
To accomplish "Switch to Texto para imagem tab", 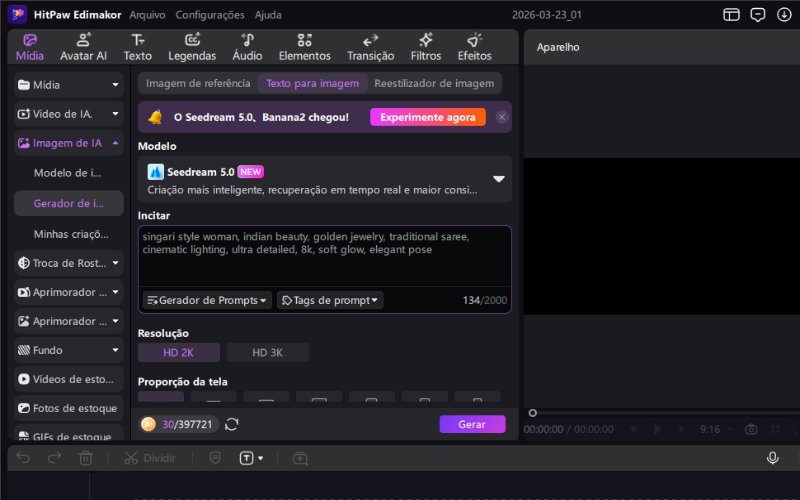I will click(x=312, y=83).
